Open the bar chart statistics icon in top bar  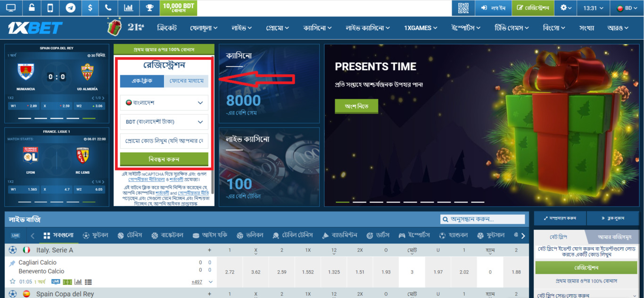pos(128,8)
